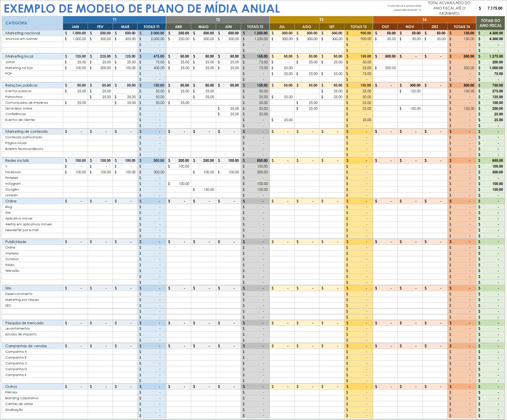
Task: Click the MAR month header
Action: 125,27
